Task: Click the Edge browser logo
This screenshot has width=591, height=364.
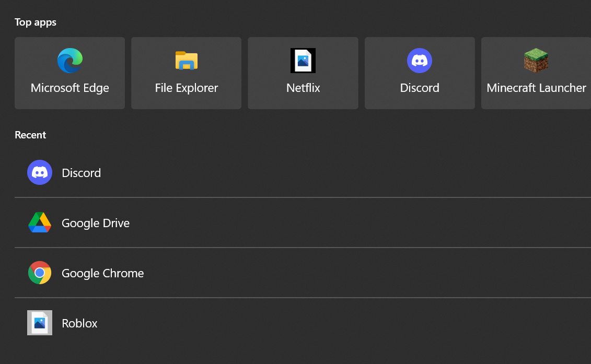Action: pyautogui.click(x=69, y=60)
